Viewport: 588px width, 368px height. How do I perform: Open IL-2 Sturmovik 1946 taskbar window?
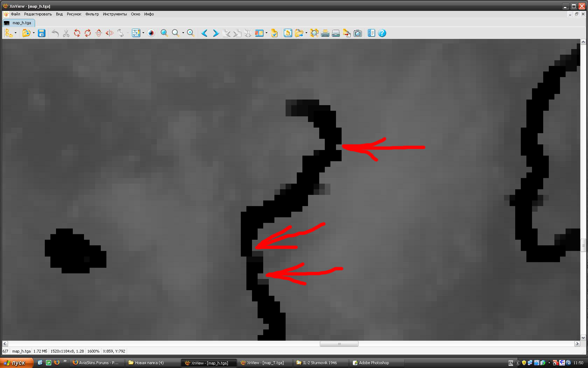321,363
